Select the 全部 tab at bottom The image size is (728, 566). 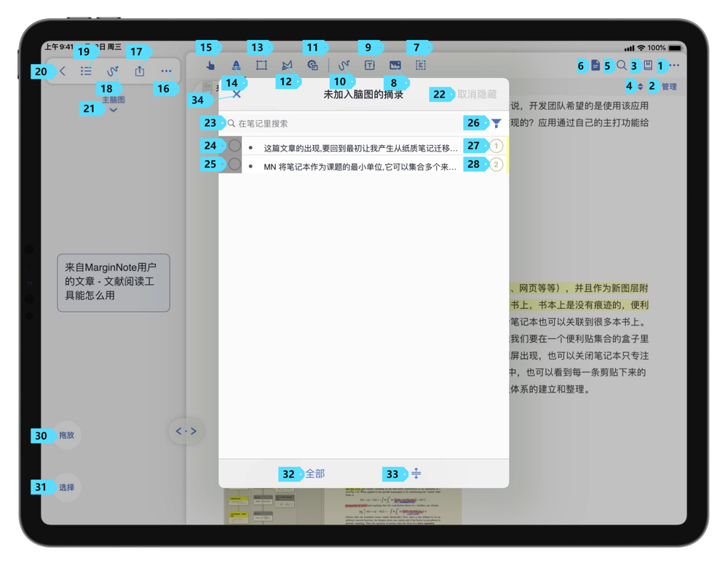(314, 474)
